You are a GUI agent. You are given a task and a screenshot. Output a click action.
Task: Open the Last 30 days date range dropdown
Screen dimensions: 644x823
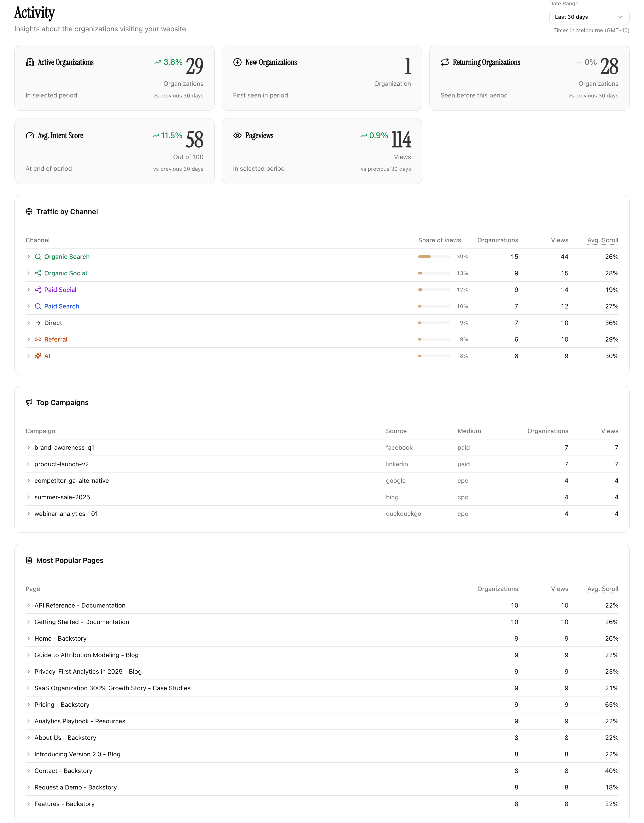[589, 17]
